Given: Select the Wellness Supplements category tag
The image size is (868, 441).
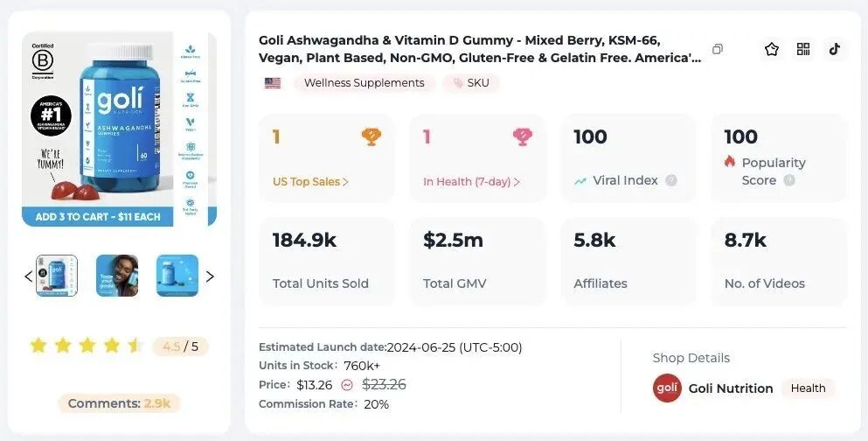Looking at the screenshot, I should click(x=364, y=83).
